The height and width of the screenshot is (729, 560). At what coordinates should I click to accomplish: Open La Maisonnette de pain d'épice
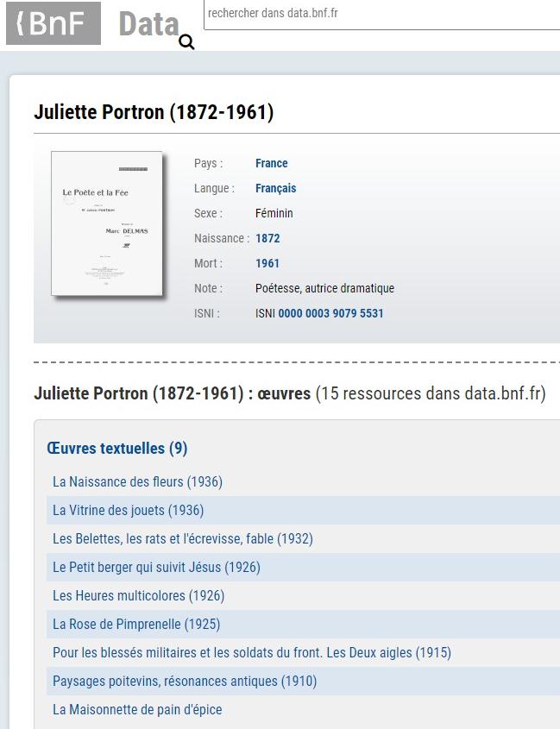(x=137, y=709)
